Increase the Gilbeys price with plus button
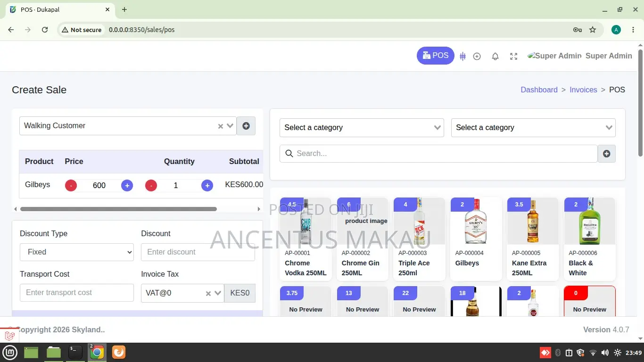Screen dimensions: 644x362 coord(127,185)
